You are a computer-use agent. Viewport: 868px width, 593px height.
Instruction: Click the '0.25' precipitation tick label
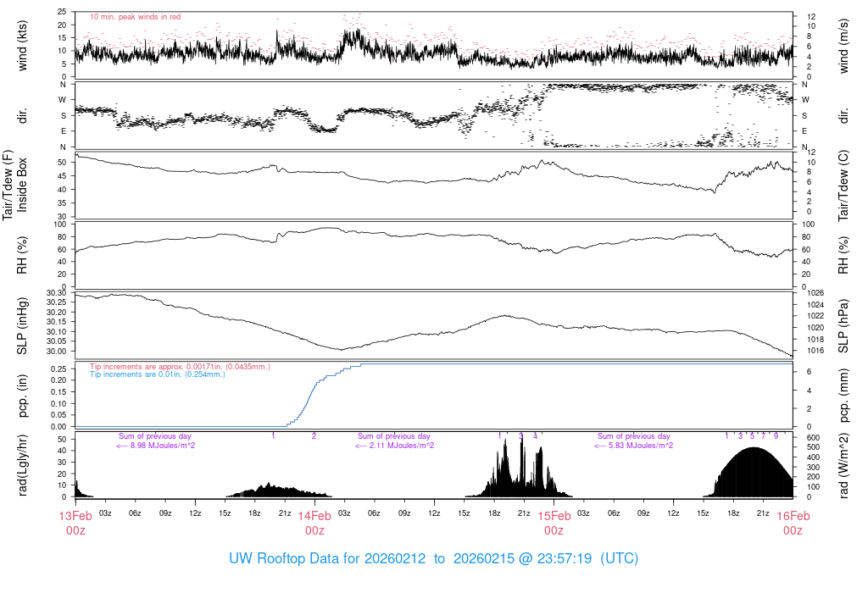[58, 369]
